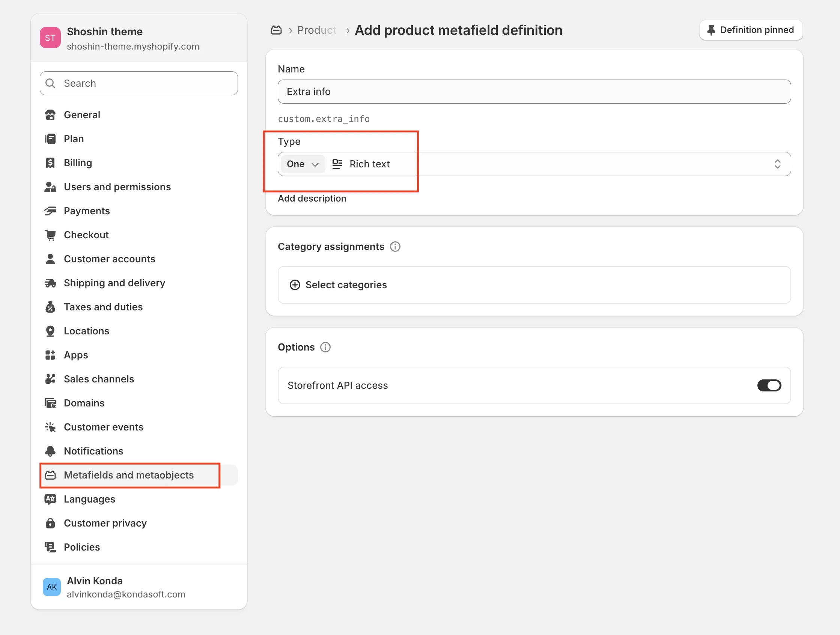Click the Add description link
The height and width of the screenshot is (635, 840).
(x=312, y=198)
